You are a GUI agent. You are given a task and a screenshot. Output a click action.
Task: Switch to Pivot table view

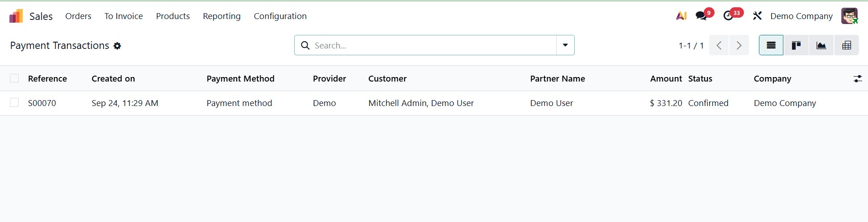tap(846, 45)
